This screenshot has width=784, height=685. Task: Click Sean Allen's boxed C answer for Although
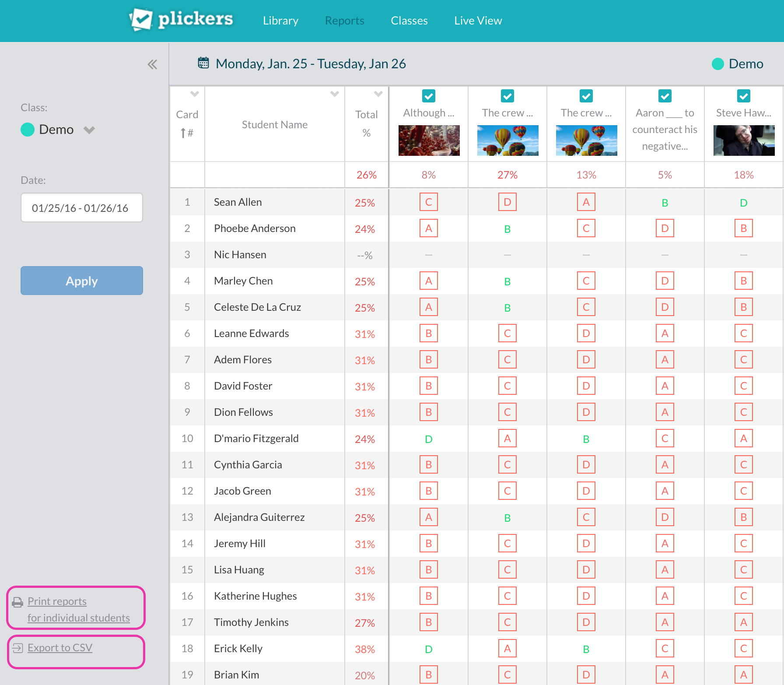point(428,202)
